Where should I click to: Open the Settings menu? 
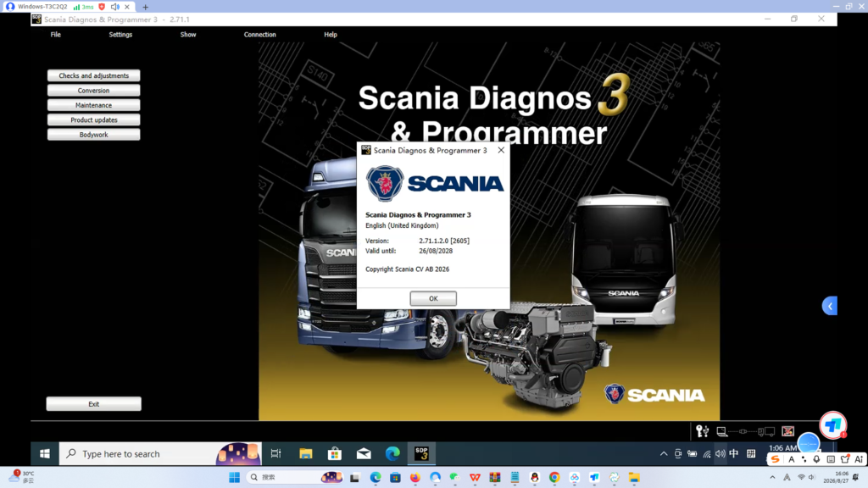pyautogui.click(x=120, y=34)
